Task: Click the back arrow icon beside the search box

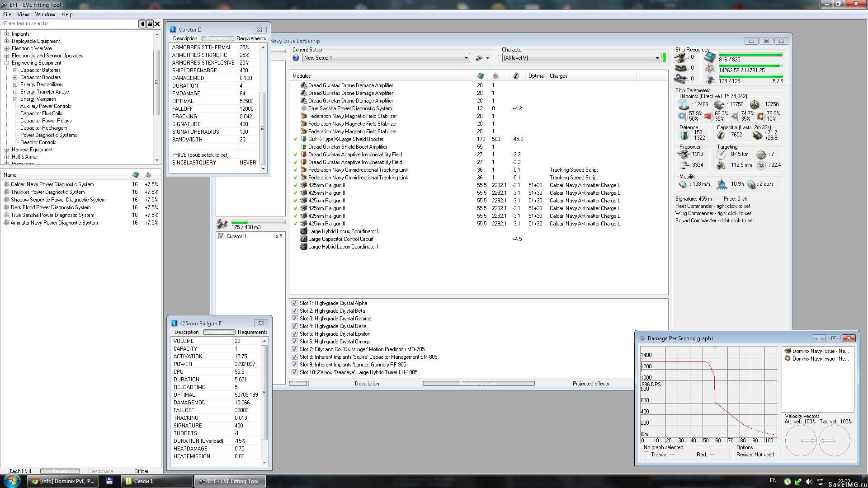Action: pyautogui.click(x=143, y=24)
